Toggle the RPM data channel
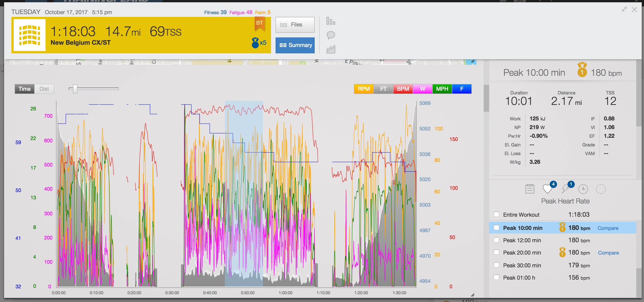This screenshot has width=644, height=302. click(x=363, y=89)
